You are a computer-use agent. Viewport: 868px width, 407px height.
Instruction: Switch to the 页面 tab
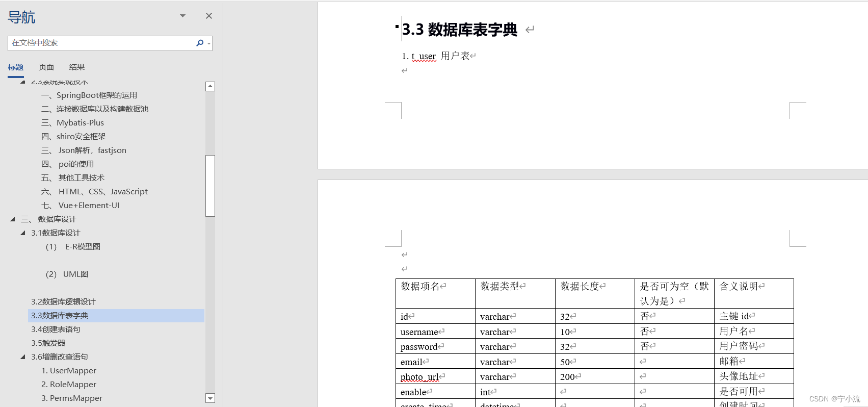[x=46, y=67]
